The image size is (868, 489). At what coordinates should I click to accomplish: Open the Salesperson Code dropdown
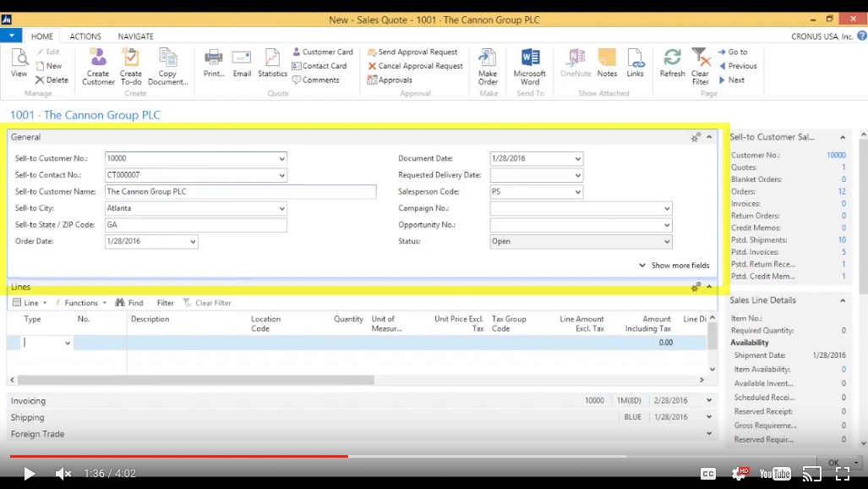[577, 192]
